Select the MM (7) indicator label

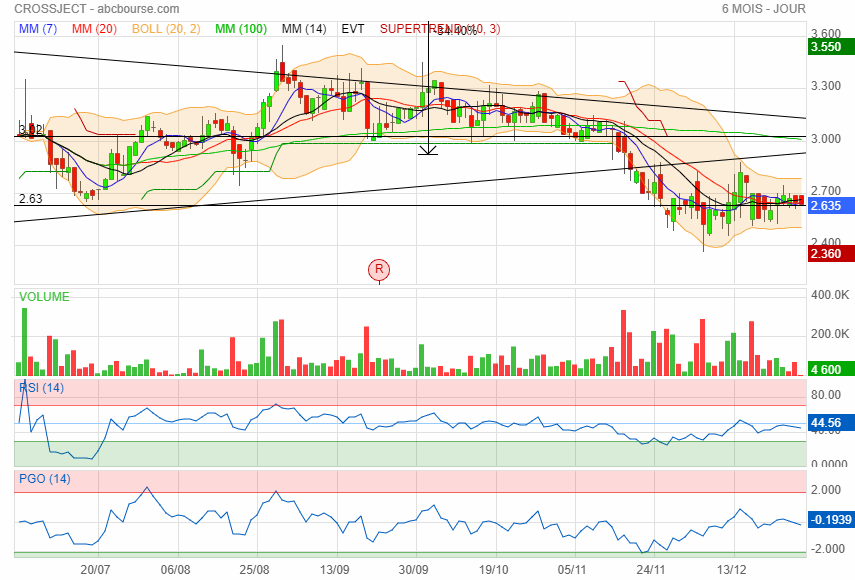tap(38, 29)
